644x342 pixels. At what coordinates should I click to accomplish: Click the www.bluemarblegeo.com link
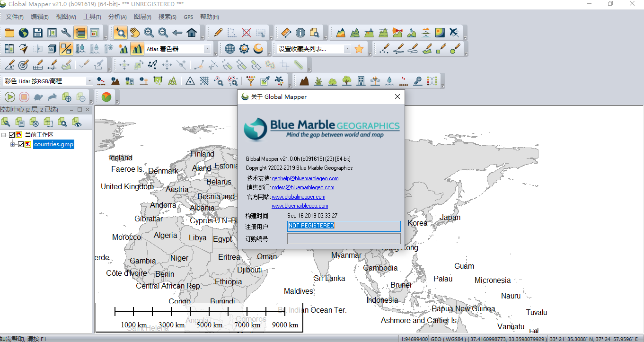pos(300,206)
